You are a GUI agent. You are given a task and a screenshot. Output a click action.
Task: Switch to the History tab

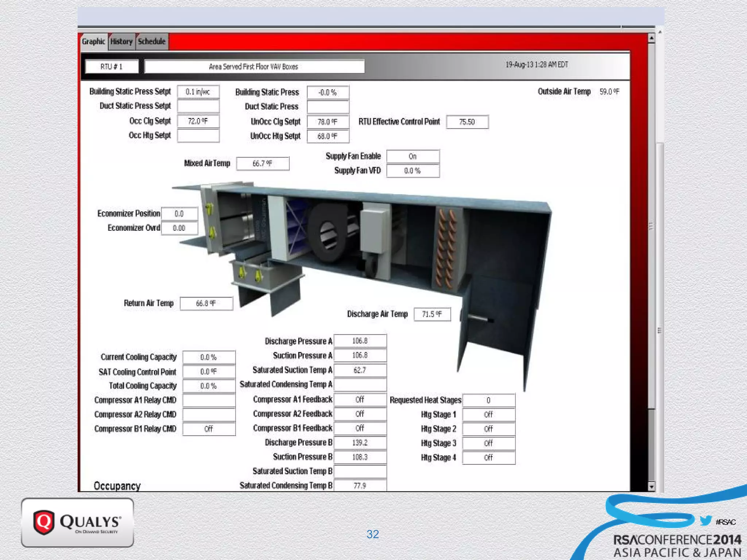pyautogui.click(x=121, y=42)
